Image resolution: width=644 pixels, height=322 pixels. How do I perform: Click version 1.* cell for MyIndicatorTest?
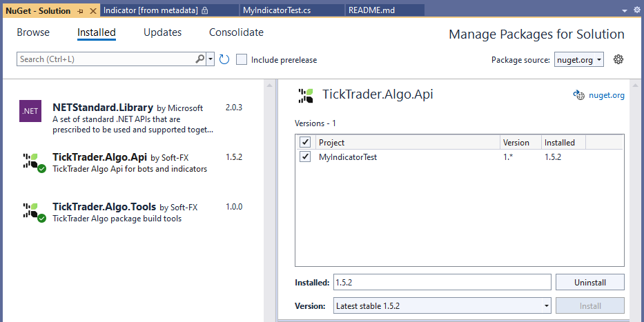point(508,157)
